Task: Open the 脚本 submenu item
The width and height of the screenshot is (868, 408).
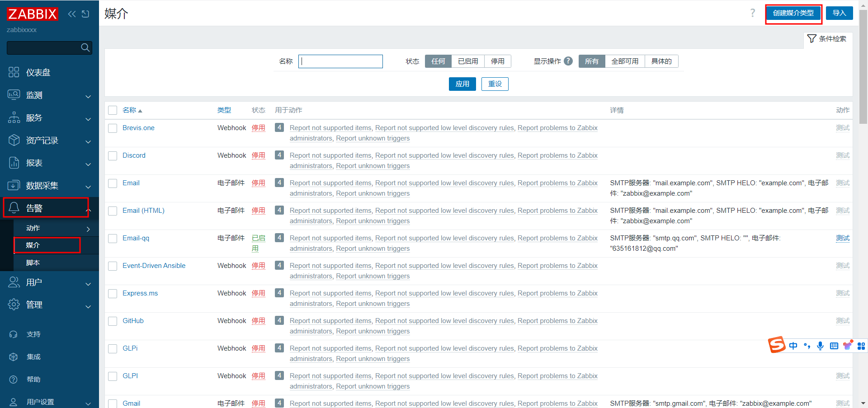Action: click(56, 263)
